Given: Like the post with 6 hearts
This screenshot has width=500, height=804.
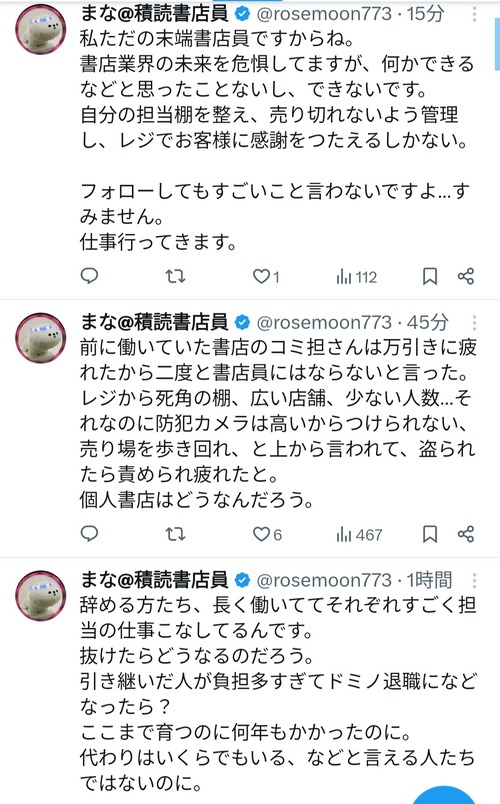Looking at the screenshot, I should pyautogui.click(x=267, y=534).
